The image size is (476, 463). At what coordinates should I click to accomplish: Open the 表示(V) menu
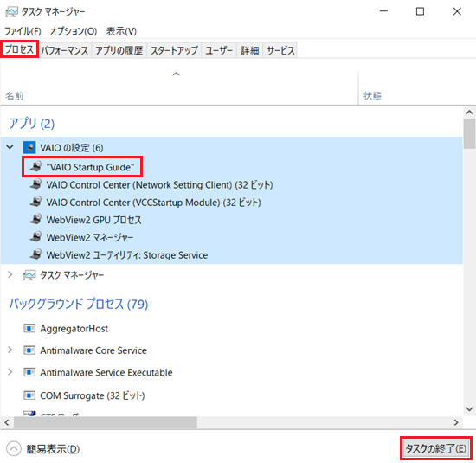click(x=121, y=31)
